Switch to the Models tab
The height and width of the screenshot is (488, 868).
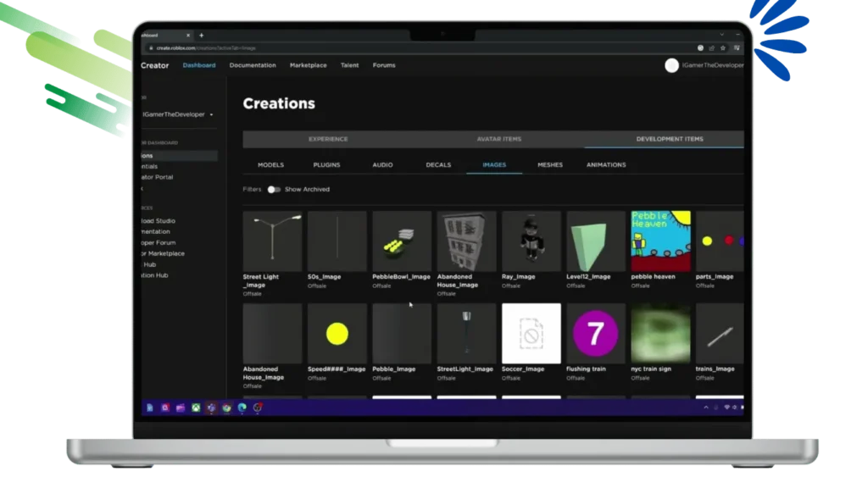[x=270, y=165]
